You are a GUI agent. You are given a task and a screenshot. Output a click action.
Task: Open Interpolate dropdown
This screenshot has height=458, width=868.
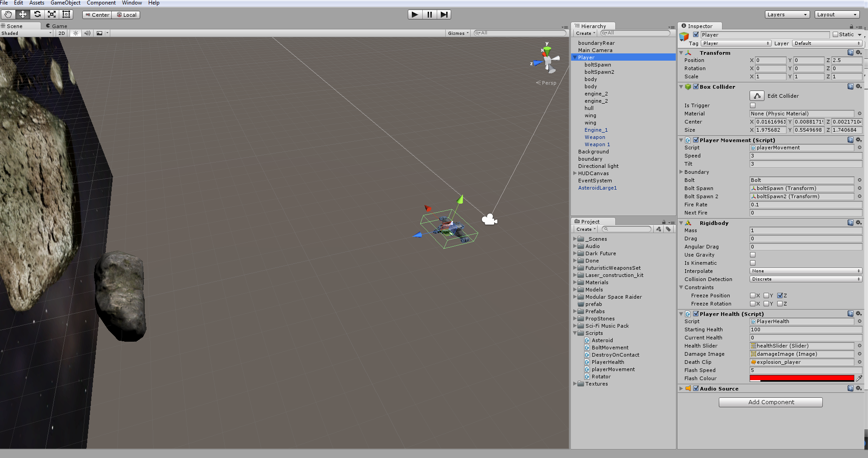point(806,271)
